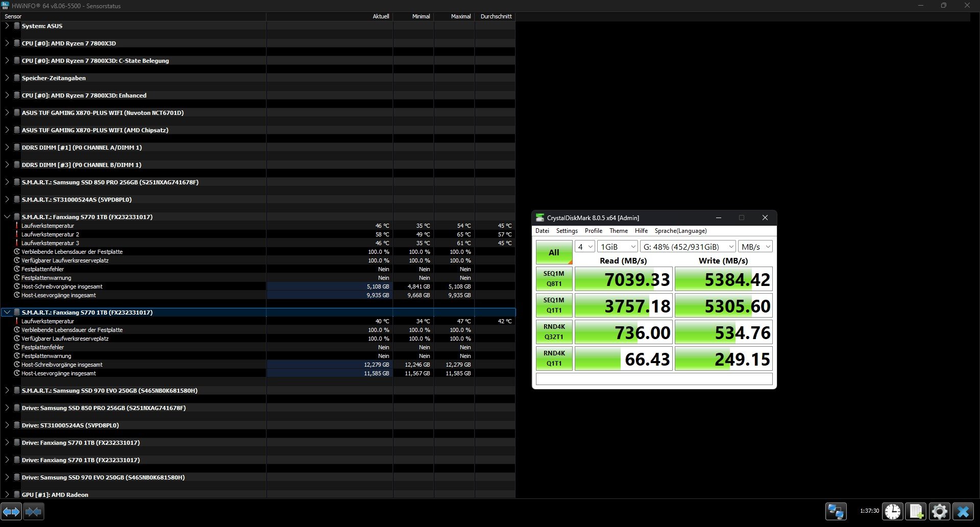Click clock icon beside first Verbleibende Lebensdauer der Festplatte
The image size is (980, 527).
coord(16,252)
